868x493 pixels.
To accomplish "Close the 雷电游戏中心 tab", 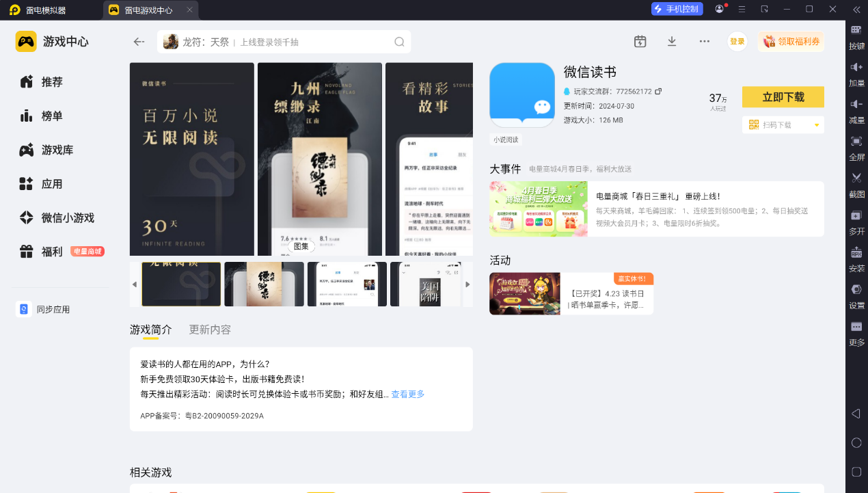I will 189,10.
